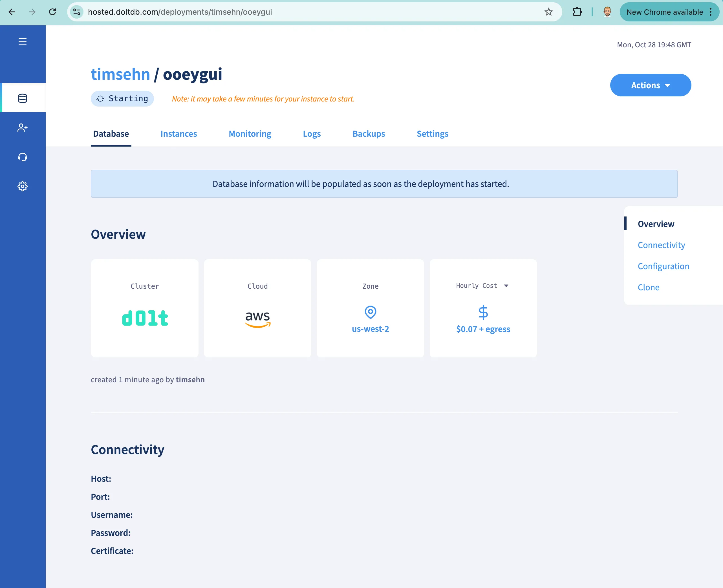
Task: Open Chrome extensions puzzle icon
Action: [x=577, y=12]
